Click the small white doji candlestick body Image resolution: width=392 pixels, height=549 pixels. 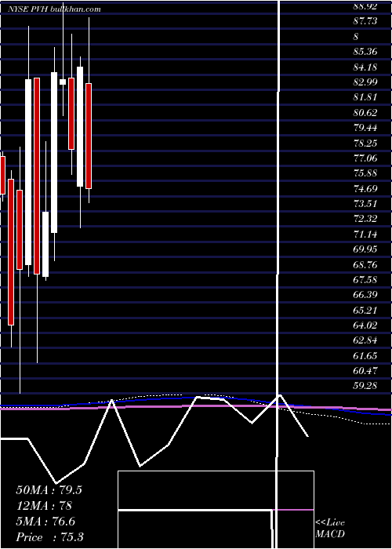click(63, 82)
